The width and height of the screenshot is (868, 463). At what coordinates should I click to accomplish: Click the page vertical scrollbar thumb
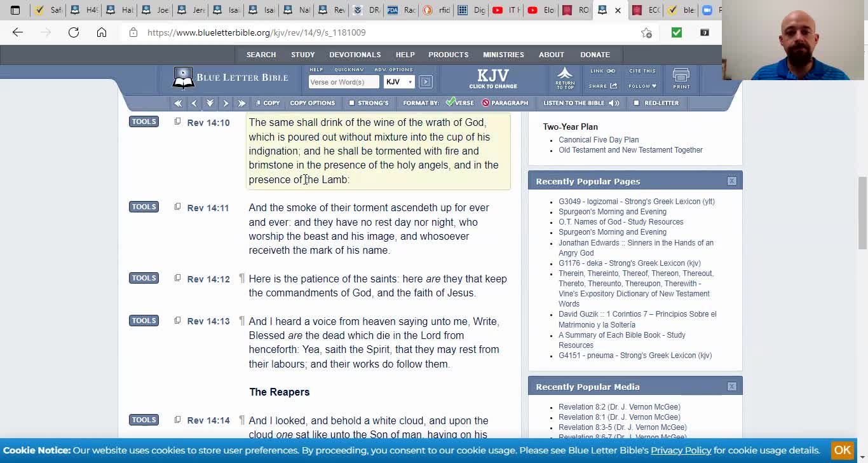pos(862,213)
